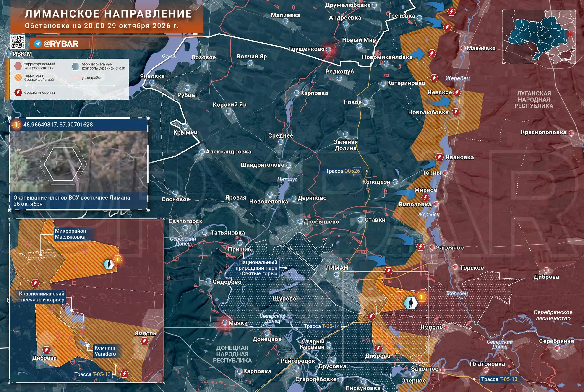Screen dimensions: 584x392
Task: Click the ЛИМАНСКОЕ НАПРАВЛЕНИЕ title
Action: pos(108,14)
